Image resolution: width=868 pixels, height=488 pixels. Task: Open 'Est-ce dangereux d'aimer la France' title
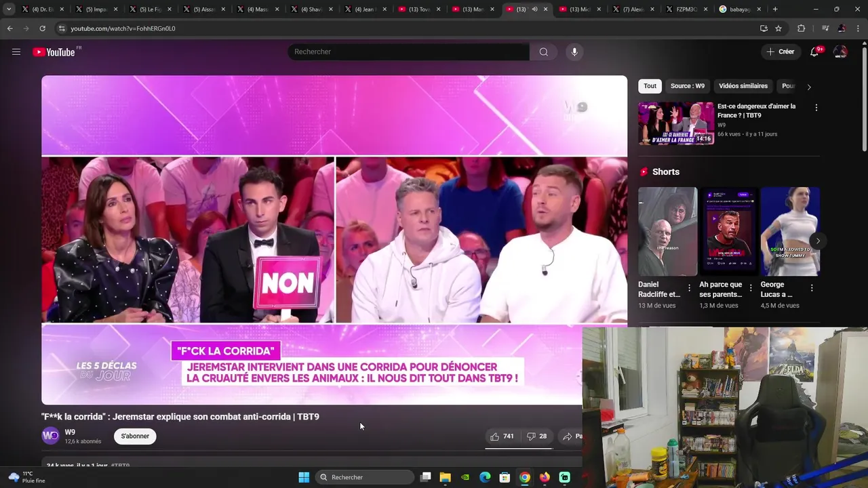coord(757,110)
